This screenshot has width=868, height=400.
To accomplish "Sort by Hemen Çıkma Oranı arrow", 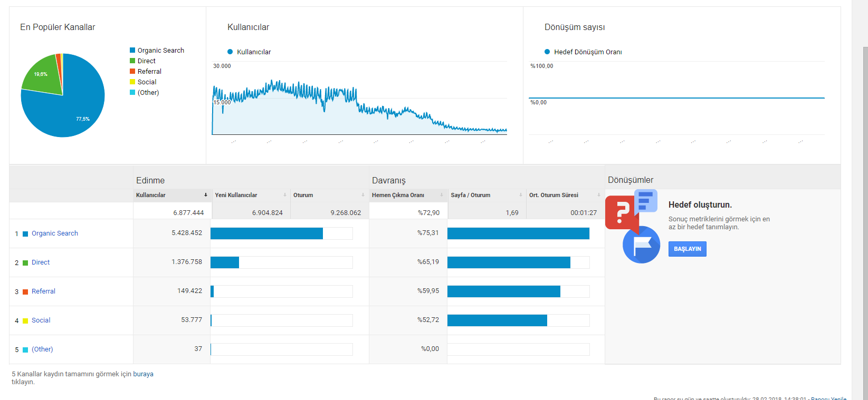I will pyautogui.click(x=442, y=195).
